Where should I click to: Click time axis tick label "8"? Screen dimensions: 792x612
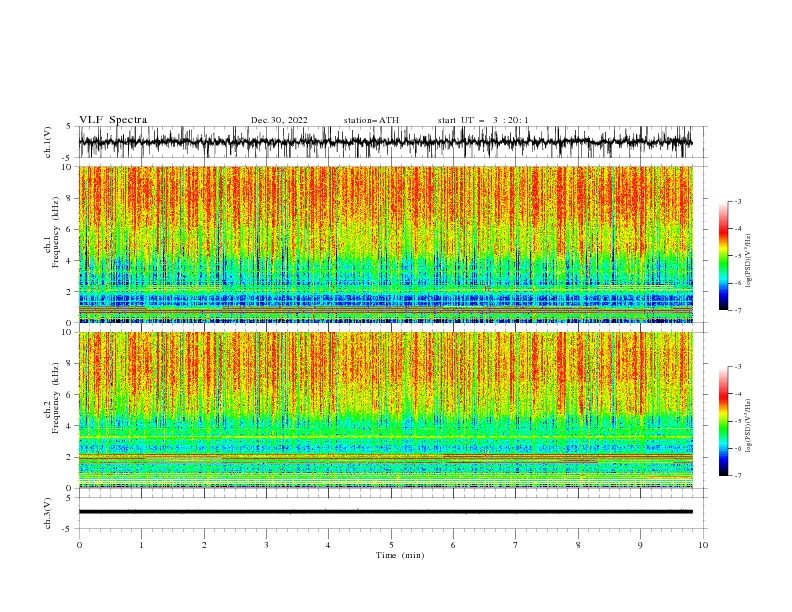pyautogui.click(x=578, y=545)
